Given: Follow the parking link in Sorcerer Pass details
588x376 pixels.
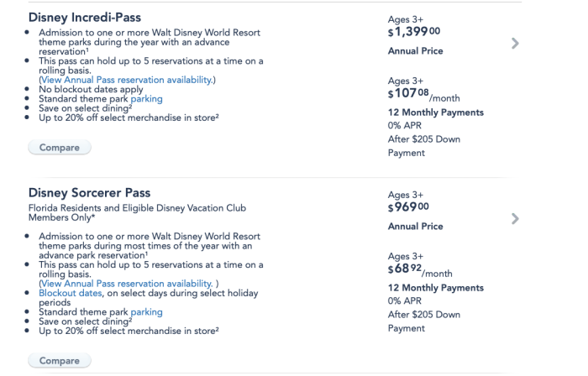Looking at the screenshot, I should point(146,312).
